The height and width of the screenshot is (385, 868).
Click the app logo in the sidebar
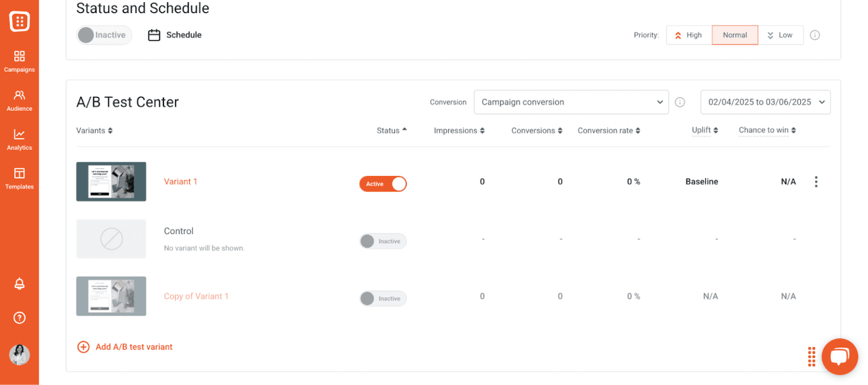(19, 21)
